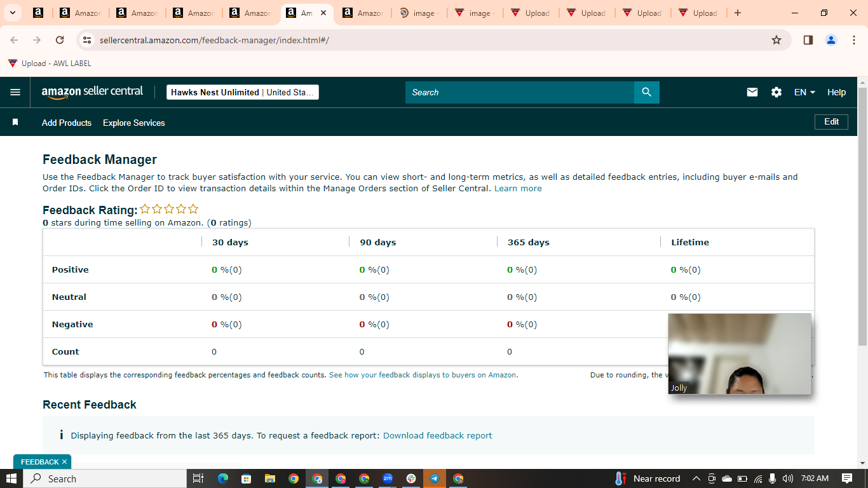This screenshot has width=868, height=488.
Task: Click the '365 days' column header
Action: [529, 242]
